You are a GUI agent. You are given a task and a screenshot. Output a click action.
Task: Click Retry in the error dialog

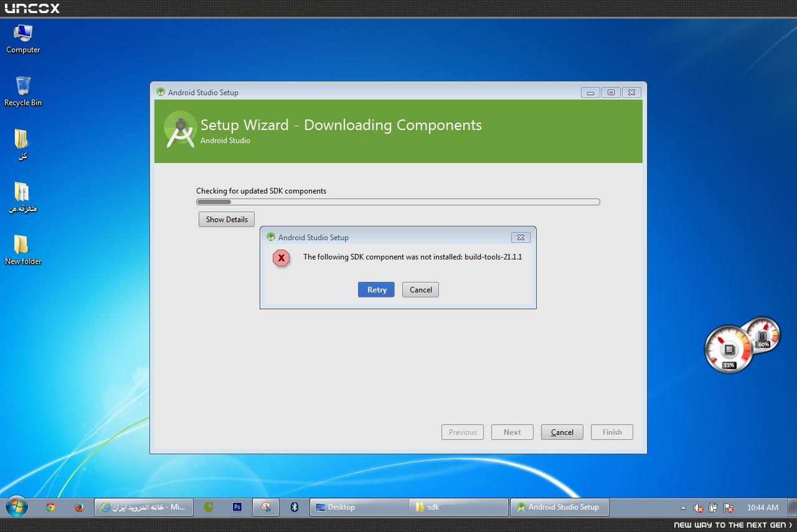click(376, 290)
